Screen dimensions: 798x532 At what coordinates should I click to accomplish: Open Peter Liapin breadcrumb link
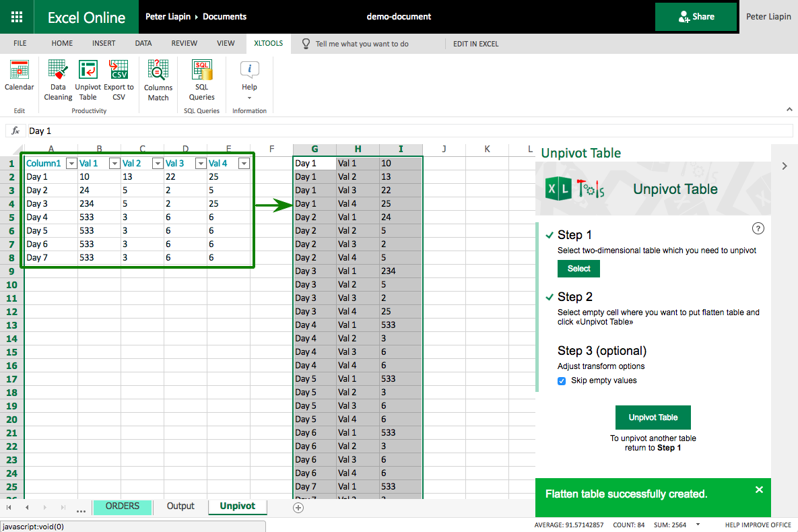(x=168, y=17)
